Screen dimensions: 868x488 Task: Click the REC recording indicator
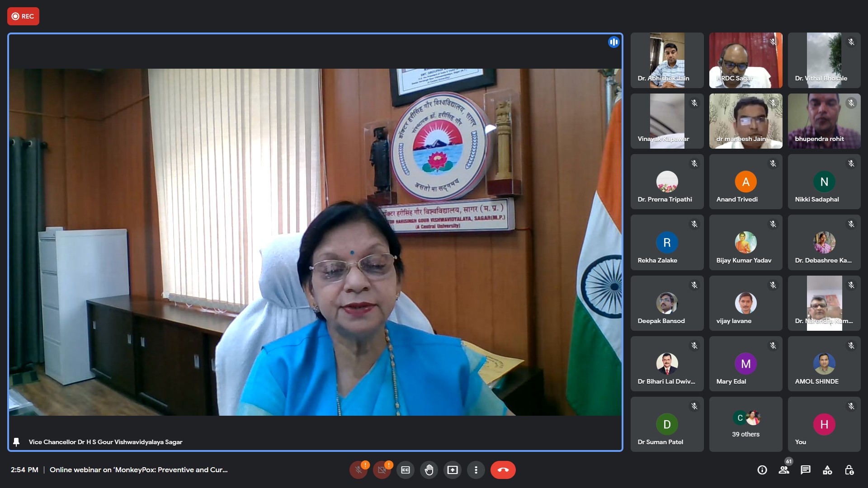pyautogui.click(x=23, y=16)
